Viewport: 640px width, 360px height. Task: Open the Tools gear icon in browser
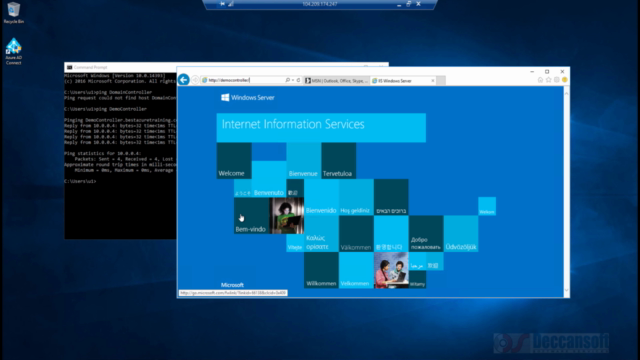tap(557, 80)
